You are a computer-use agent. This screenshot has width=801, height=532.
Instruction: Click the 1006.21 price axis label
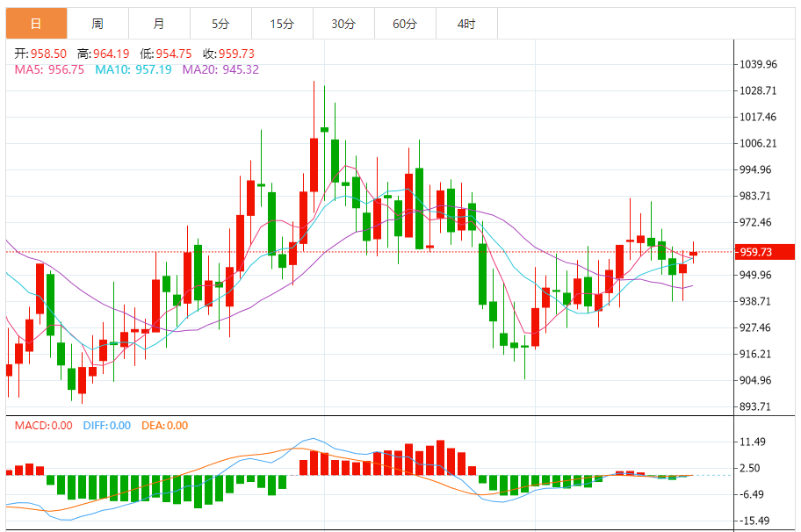(x=758, y=143)
